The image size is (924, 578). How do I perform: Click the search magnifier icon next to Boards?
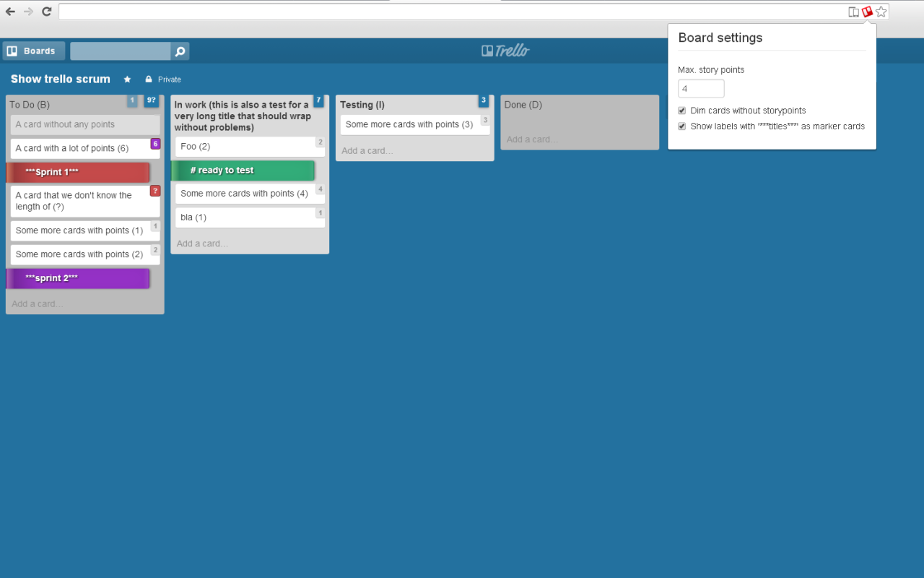tap(179, 51)
